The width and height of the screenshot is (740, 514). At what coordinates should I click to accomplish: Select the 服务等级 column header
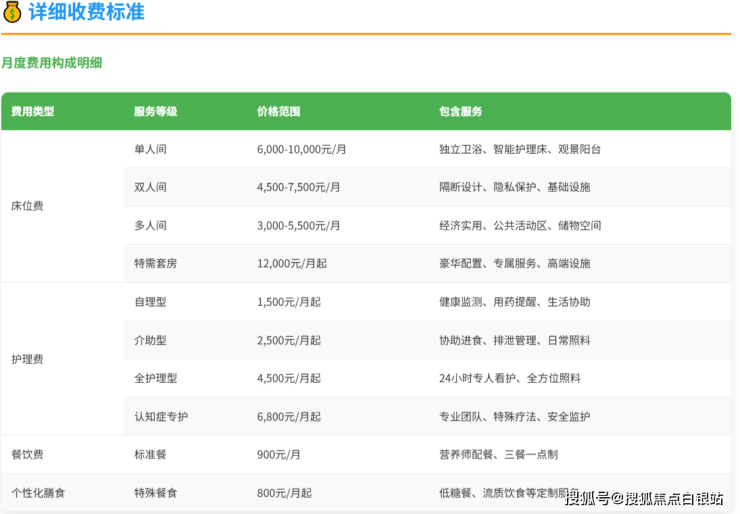click(x=155, y=112)
